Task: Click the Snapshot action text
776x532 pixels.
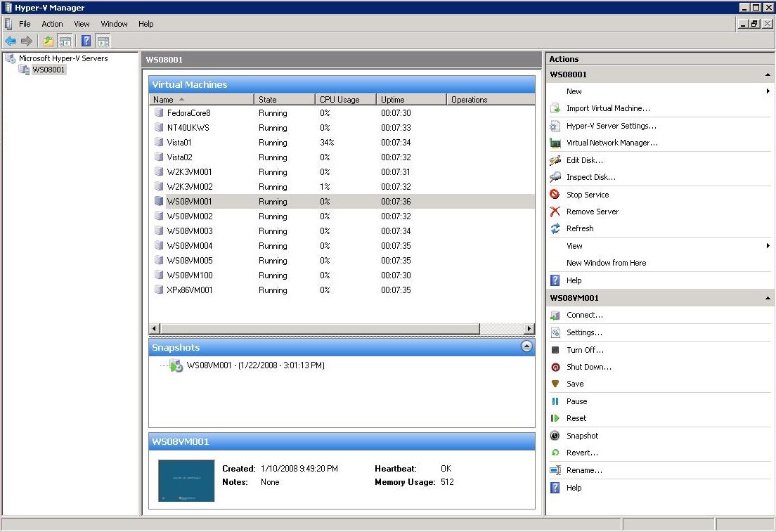Action: click(583, 436)
